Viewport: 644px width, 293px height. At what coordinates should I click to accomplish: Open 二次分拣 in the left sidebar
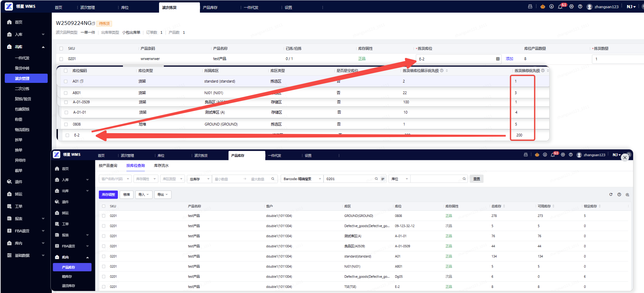[x=22, y=89]
